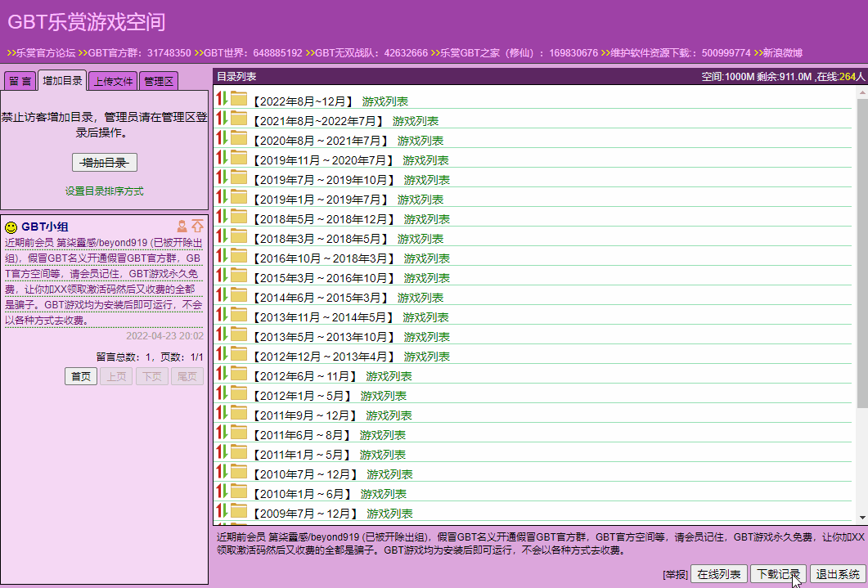This screenshot has width=868, height=588.
Task: Click the GBT小组 author name
Action: tap(45, 227)
